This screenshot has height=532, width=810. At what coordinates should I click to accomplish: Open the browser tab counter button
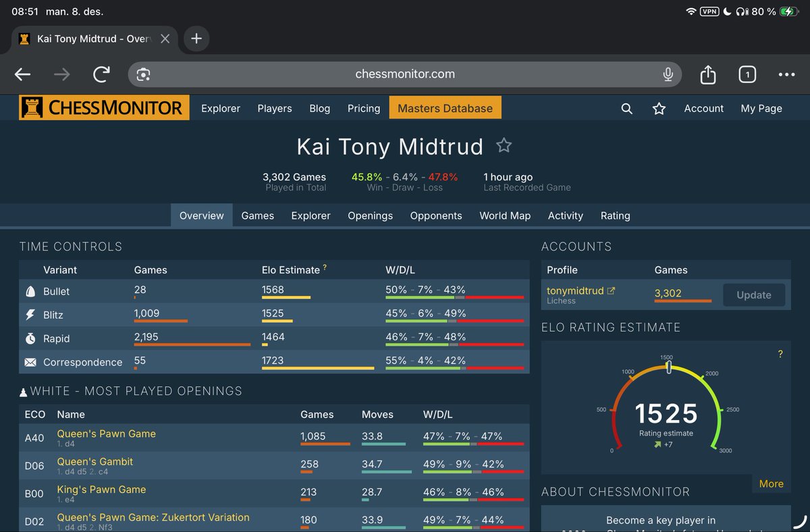(747, 74)
